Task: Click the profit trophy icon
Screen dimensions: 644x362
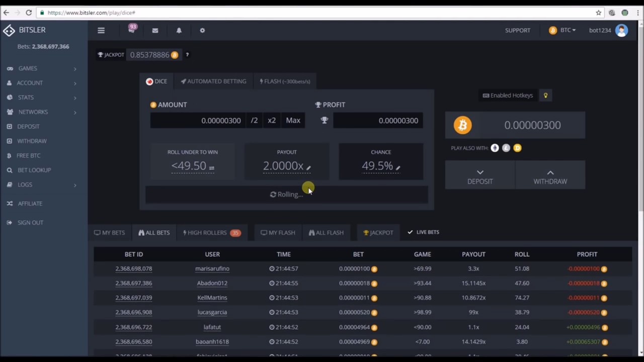Action: 325,120
